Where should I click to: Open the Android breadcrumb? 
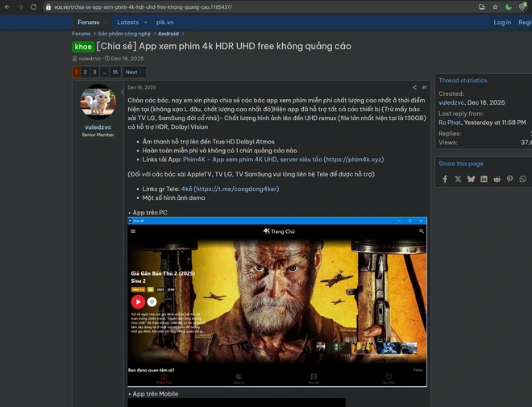pyautogui.click(x=168, y=34)
